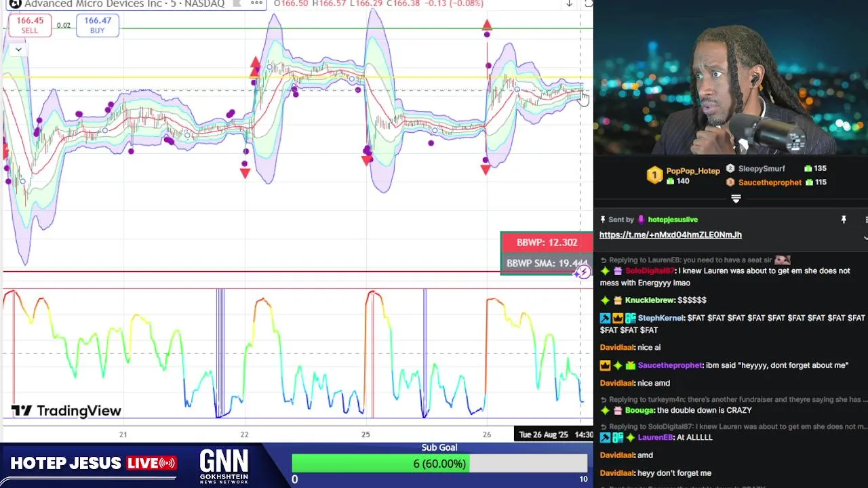Click the gift icon beside 140
The image size is (868, 488).
coord(671,181)
